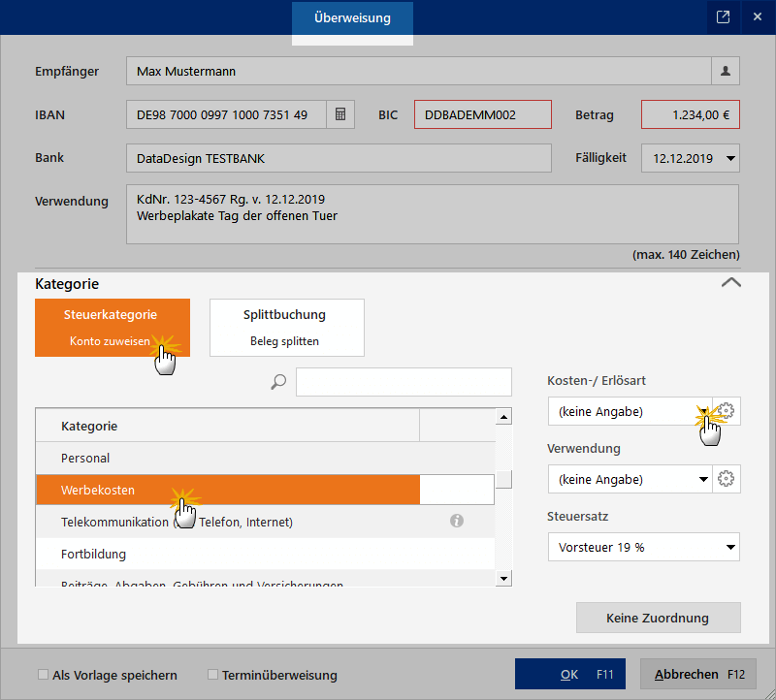
Task: Click category list scroll down arrow
Action: coord(503,578)
